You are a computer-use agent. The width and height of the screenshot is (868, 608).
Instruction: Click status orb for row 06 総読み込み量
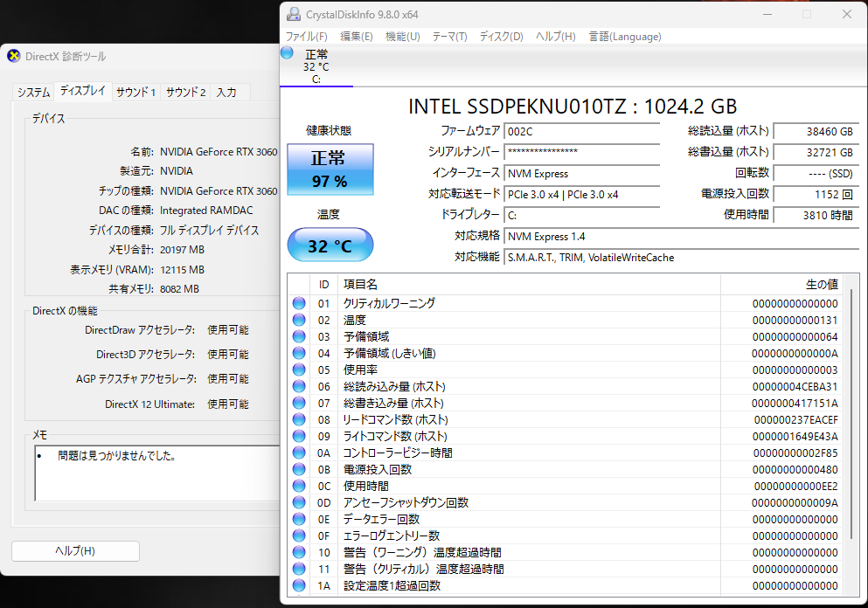299,386
